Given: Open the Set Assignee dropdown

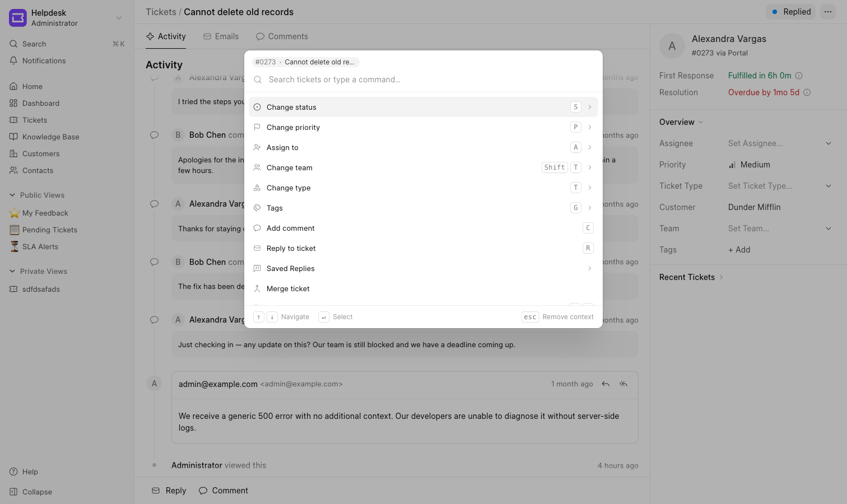Looking at the screenshot, I should pos(780,143).
